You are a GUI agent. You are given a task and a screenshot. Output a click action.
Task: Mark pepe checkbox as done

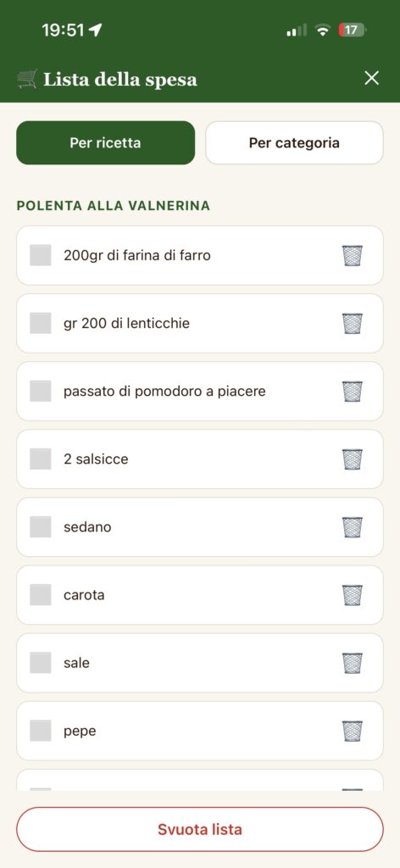(41, 731)
